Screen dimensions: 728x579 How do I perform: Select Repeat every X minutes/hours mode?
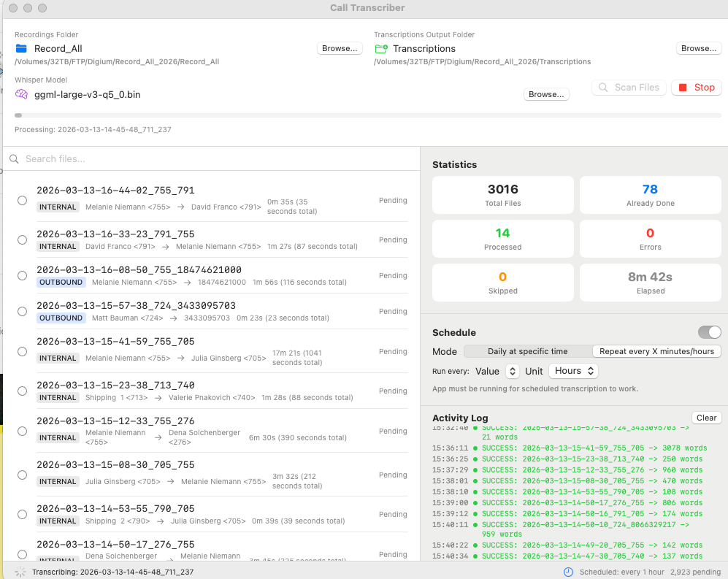(656, 351)
